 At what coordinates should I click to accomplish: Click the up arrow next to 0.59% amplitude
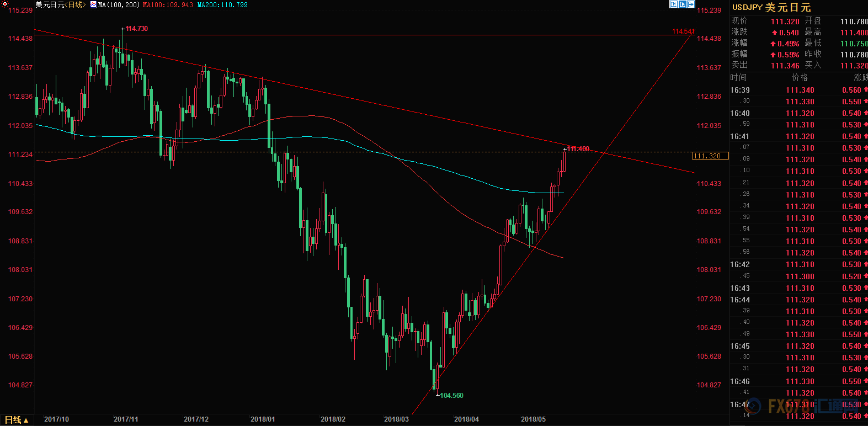tap(773, 55)
